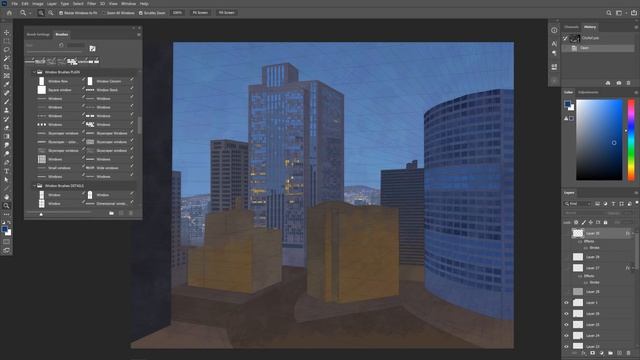Toggle lock all icon in Layers panel

pyautogui.click(x=606, y=222)
